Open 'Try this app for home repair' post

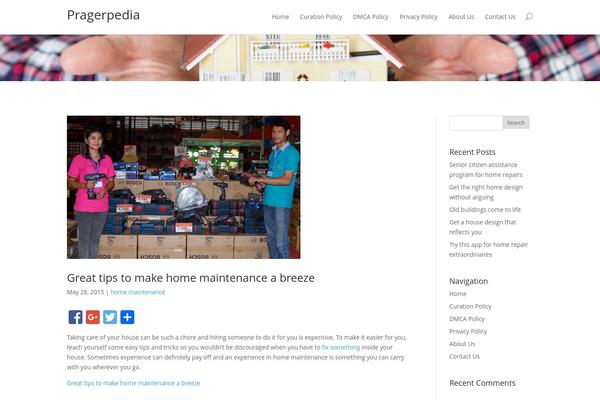tap(488, 249)
